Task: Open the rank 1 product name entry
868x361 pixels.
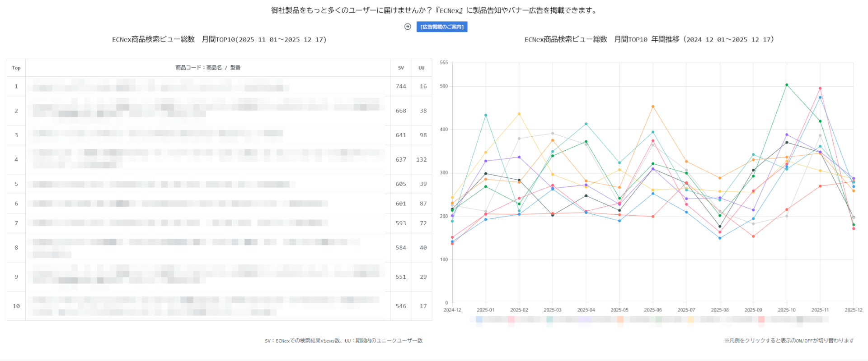Action: tap(158, 86)
